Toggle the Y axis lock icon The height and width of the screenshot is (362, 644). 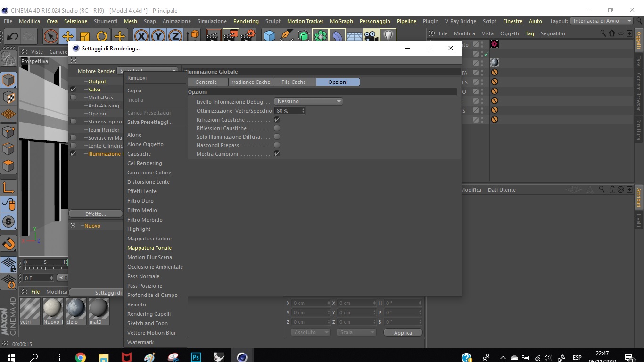(158, 36)
